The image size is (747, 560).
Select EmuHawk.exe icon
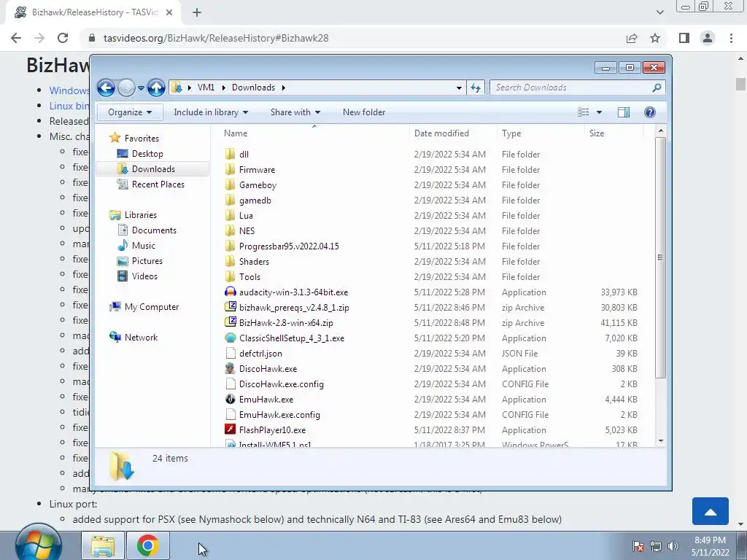pos(231,399)
